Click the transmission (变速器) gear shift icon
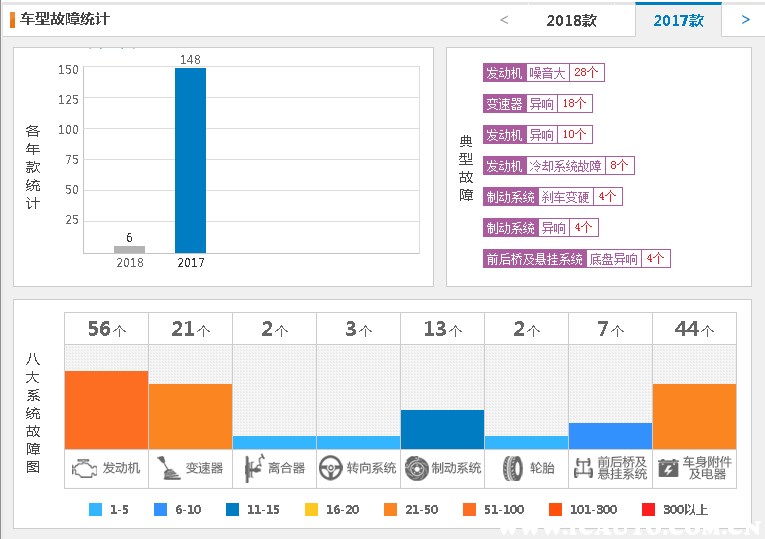This screenshot has width=765, height=539. [168, 467]
